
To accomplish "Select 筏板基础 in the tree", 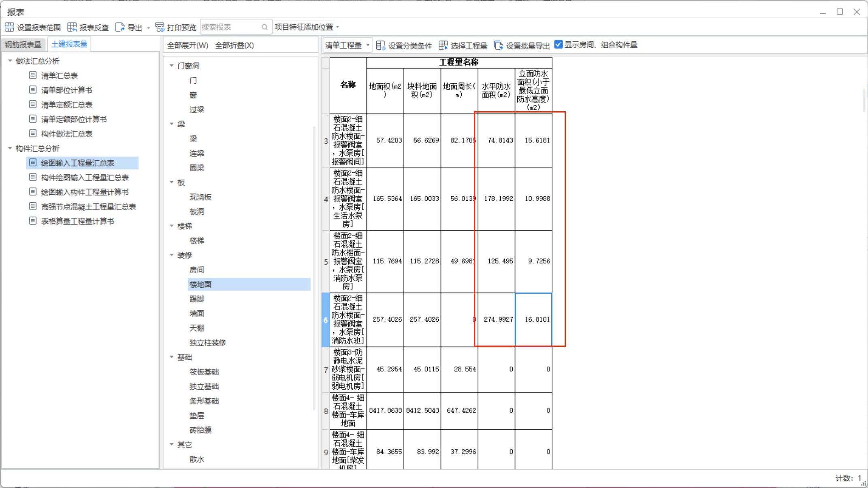I will coord(204,371).
